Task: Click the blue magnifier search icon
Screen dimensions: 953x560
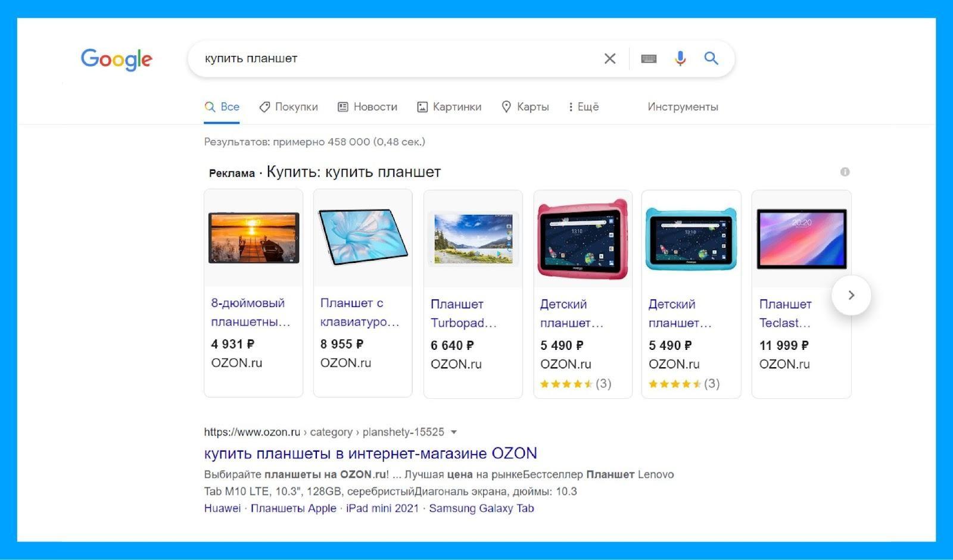Action: [711, 58]
